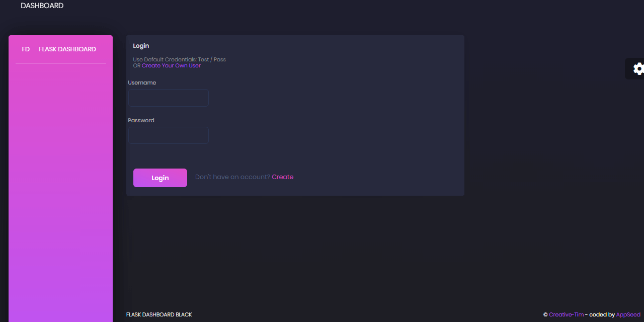This screenshot has height=322, width=644.
Task: Click the empty pink sidebar area
Action: [60, 191]
